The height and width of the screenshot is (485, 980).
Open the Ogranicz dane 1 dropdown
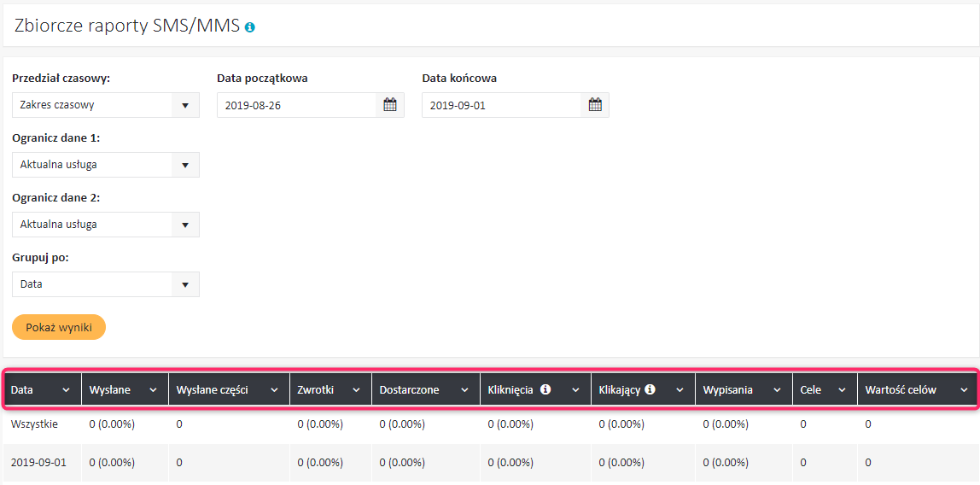point(185,165)
